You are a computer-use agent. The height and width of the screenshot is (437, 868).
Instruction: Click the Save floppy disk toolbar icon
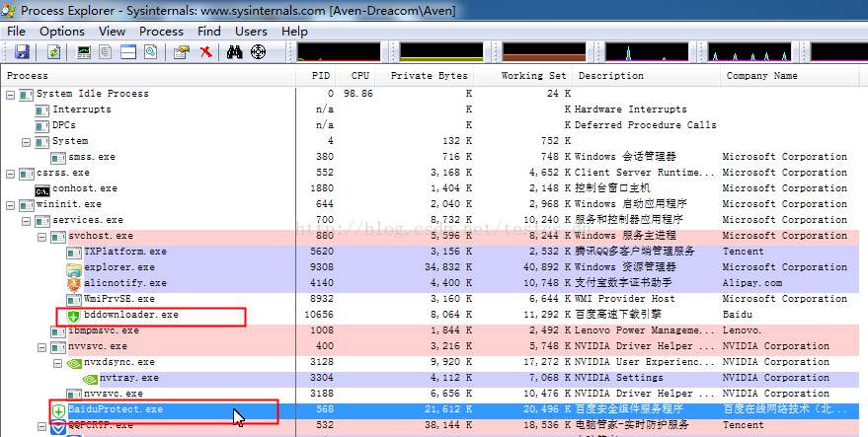tap(21, 52)
